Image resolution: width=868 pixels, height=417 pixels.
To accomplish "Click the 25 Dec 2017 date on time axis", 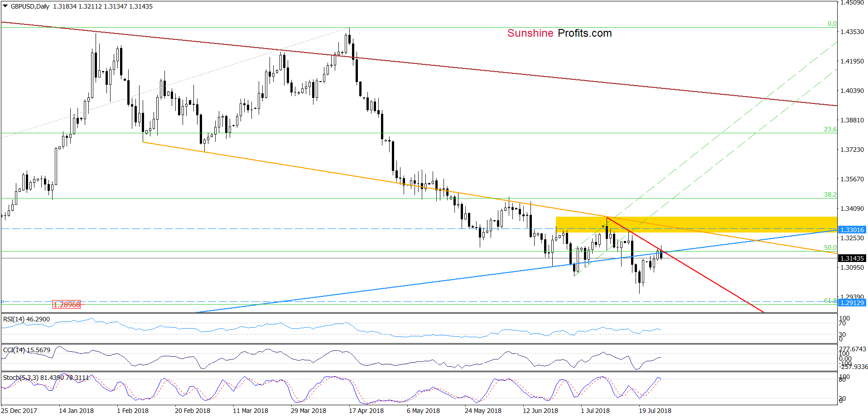I will click(x=19, y=411).
